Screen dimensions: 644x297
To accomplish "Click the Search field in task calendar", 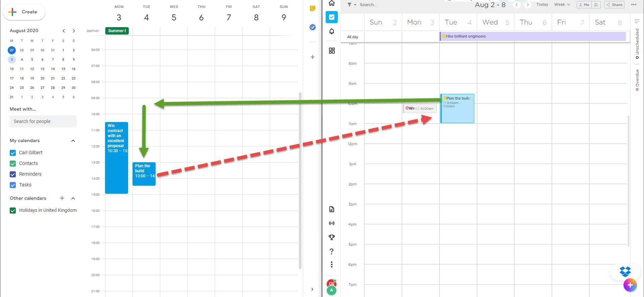I will click(x=368, y=5).
